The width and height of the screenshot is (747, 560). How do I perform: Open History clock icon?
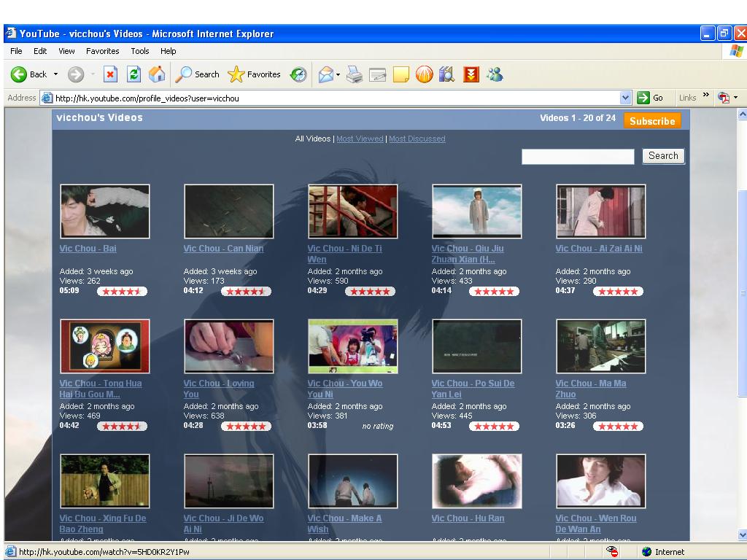298,74
